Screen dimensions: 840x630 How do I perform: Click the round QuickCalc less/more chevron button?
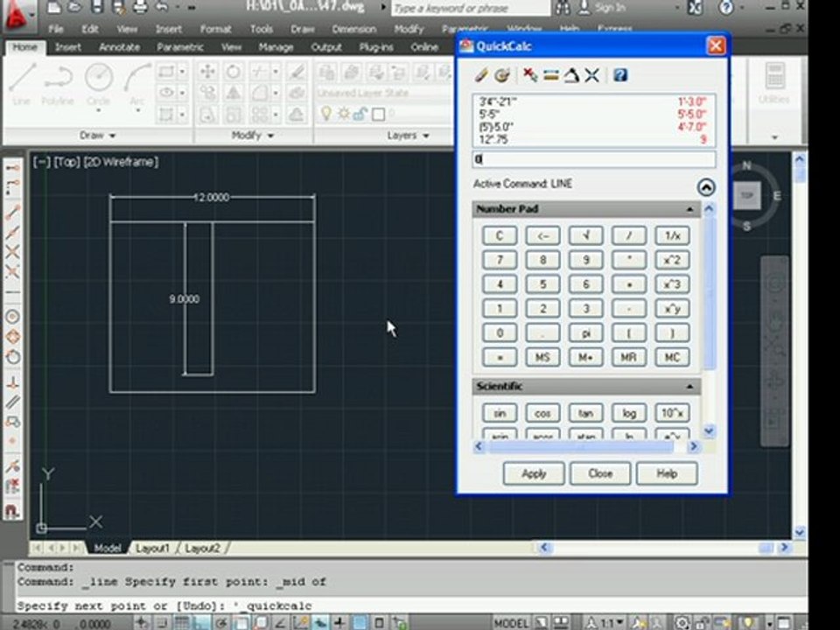(x=706, y=187)
